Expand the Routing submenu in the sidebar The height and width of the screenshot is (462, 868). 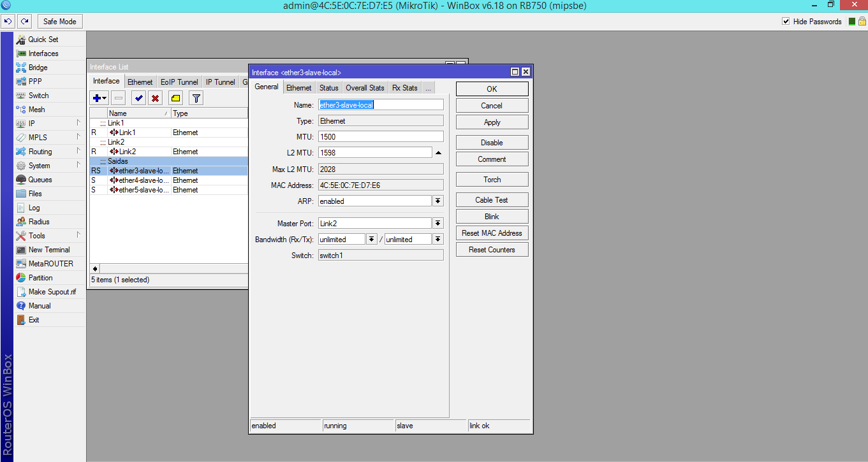coord(78,151)
